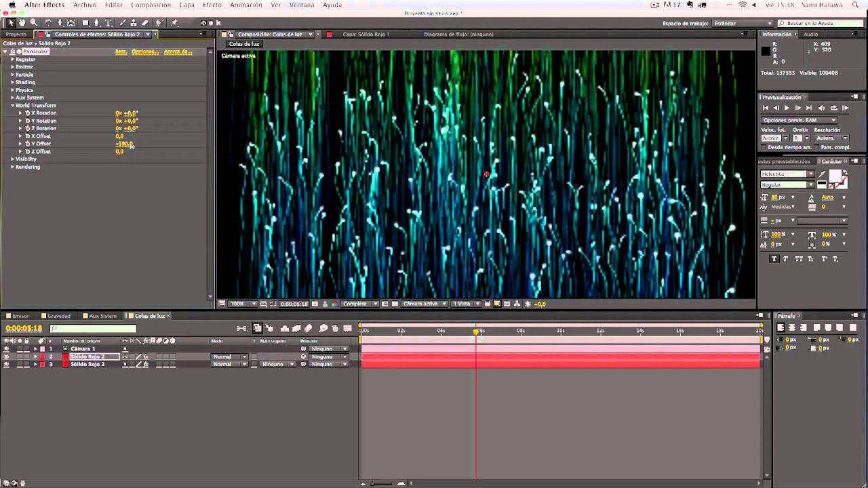Expand the Physics group
The height and width of the screenshot is (488, 868).
[x=12, y=90]
